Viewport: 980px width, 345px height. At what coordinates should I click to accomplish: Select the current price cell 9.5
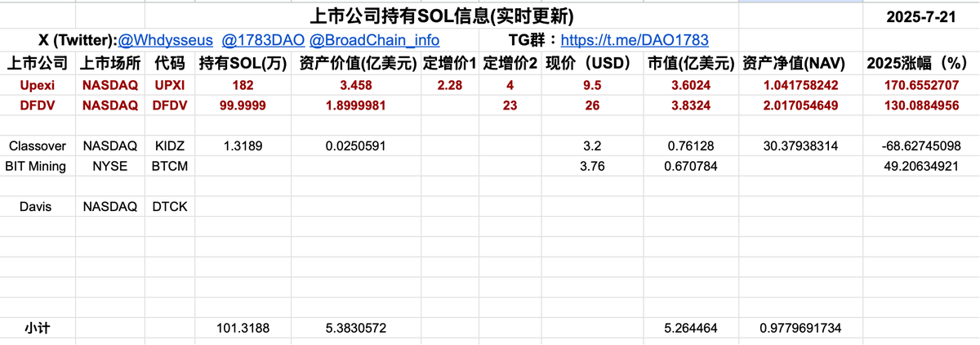tap(591, 85)
